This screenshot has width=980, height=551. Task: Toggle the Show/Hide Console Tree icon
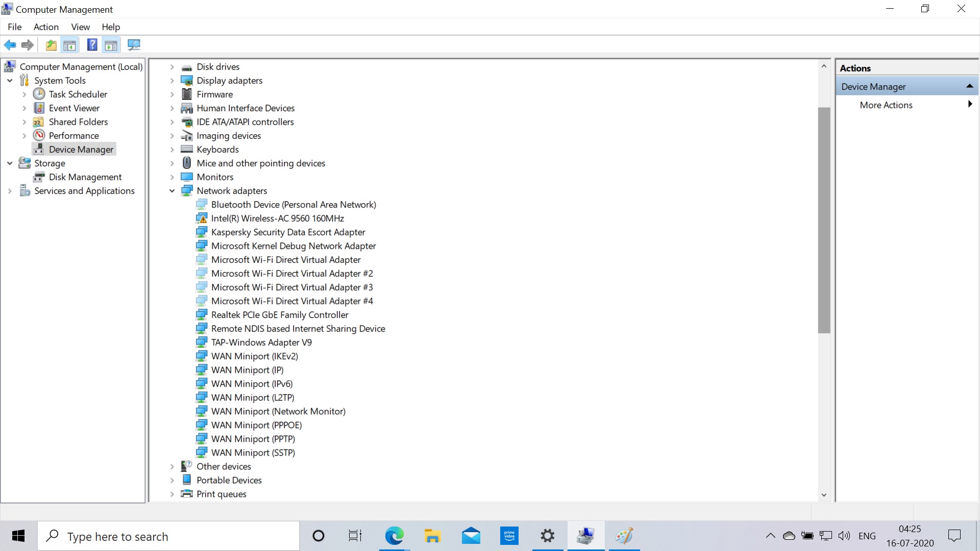[x=70, y=45]
